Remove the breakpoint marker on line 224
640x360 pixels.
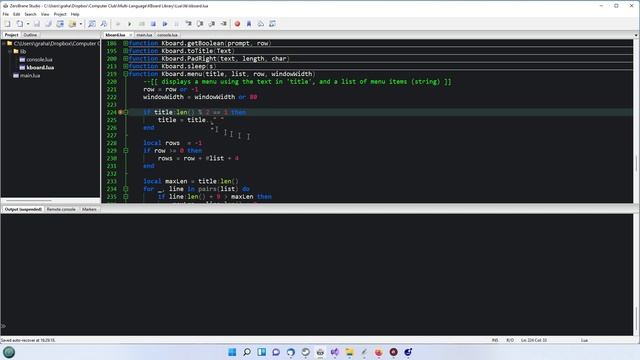[x=120, y=112]
